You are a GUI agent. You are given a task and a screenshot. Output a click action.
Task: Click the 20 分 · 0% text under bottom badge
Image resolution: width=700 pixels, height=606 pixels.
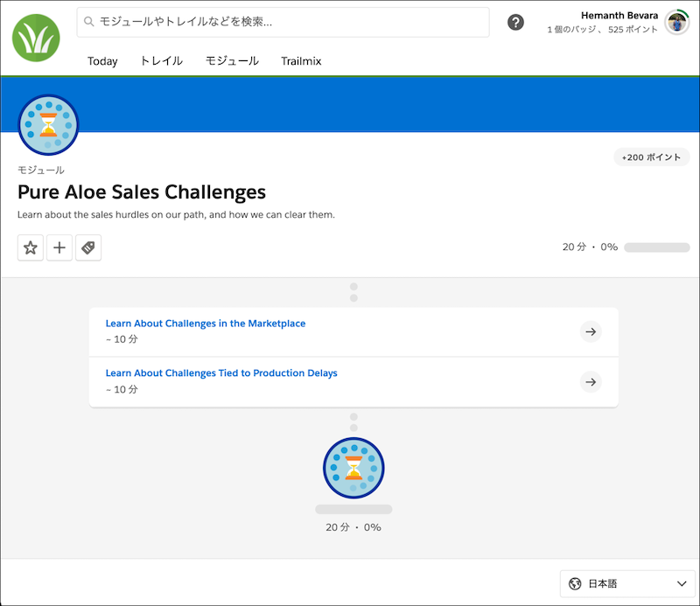[x=353, y=527]
